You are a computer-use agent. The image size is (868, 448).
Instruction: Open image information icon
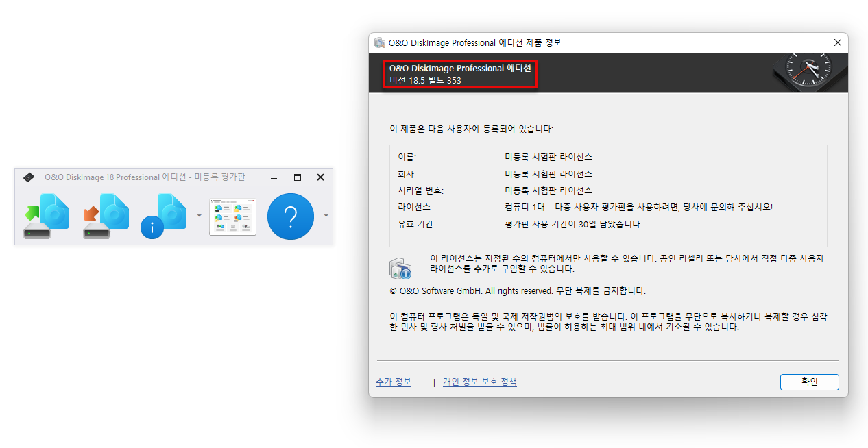pos(164,216)
